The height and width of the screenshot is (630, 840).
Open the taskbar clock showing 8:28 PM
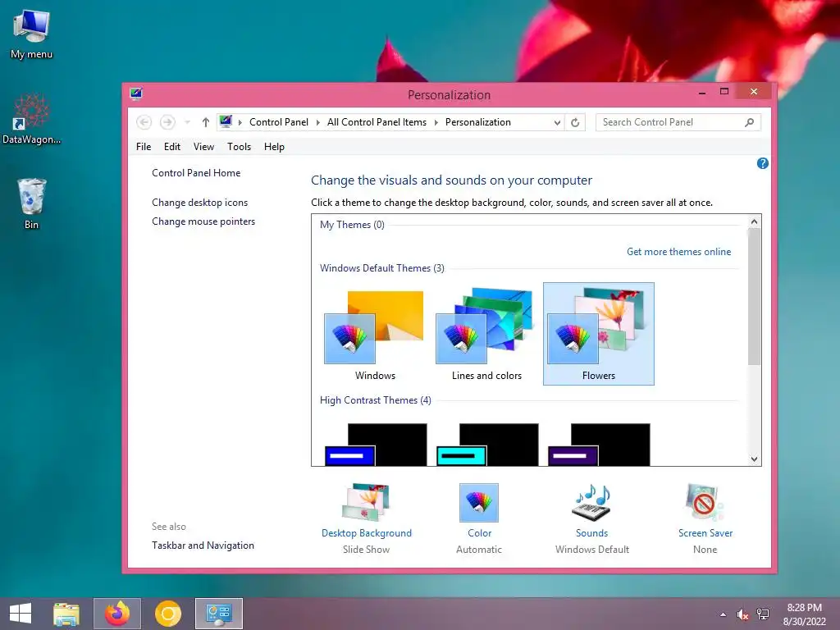click(804, 614)
